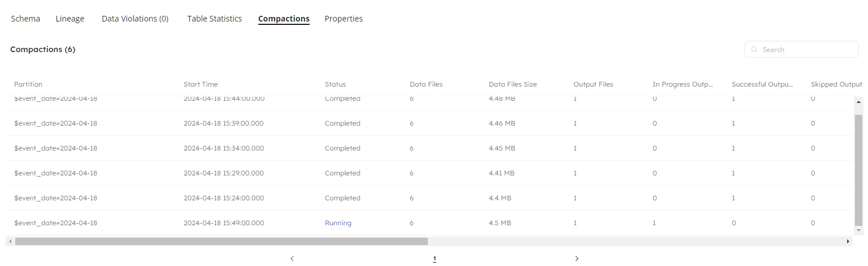Open the Table Statistics tab
The width and height of the screenshot is (868, 266).
215,19
